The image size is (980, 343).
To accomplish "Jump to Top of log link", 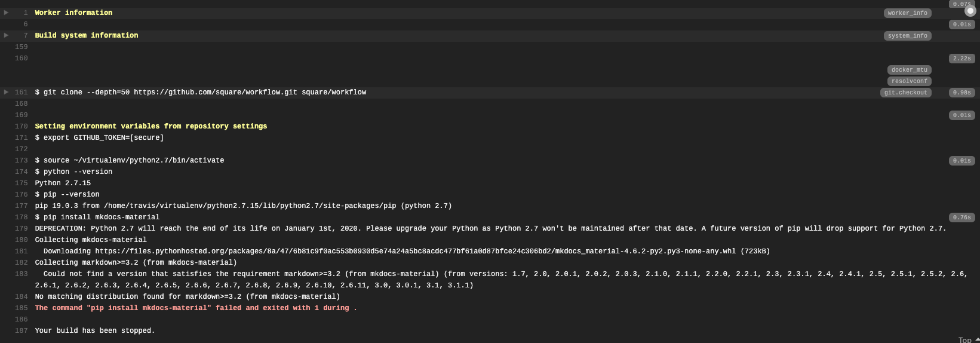I will pos(968,339).
